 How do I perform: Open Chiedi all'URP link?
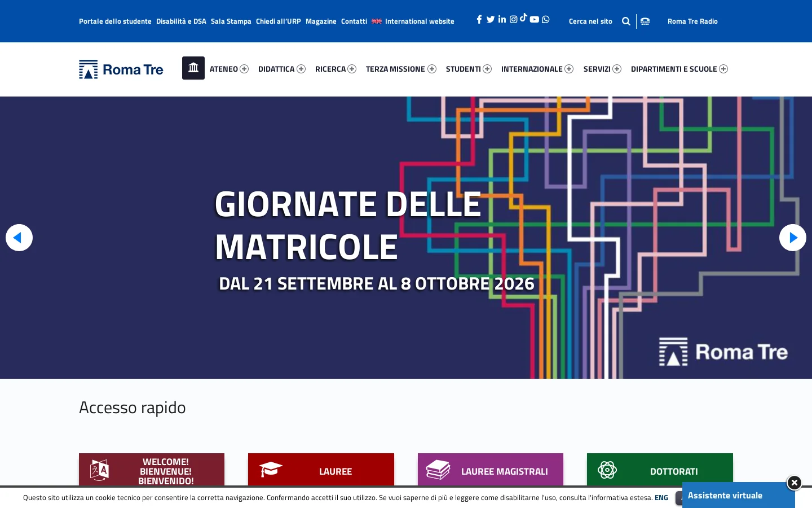point(279,21)
